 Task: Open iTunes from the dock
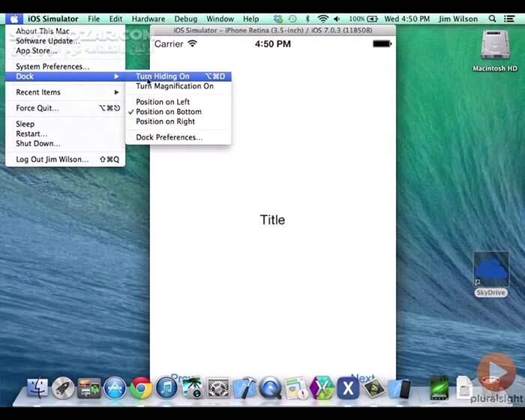[x=166, y=388]
